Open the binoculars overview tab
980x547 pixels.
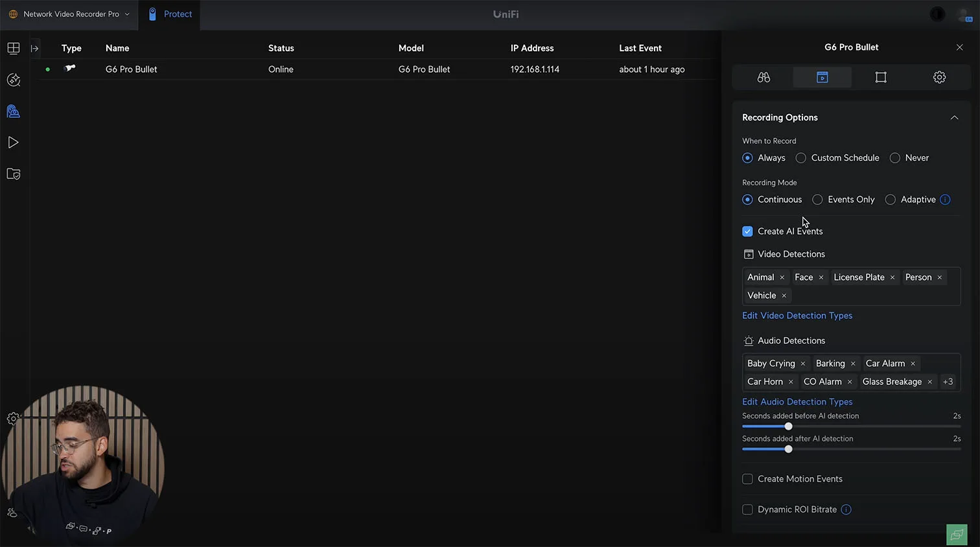click(x=764, y=77)
